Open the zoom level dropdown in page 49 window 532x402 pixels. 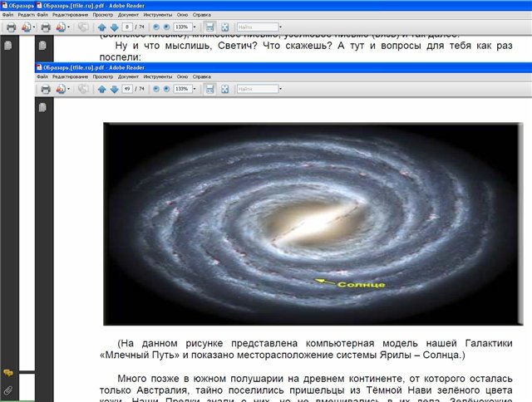click(x=195, y=89)
